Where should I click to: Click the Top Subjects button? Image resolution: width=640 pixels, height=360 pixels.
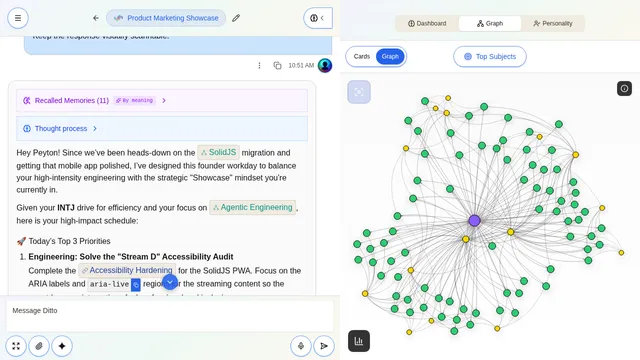click(x=490, y=56)
